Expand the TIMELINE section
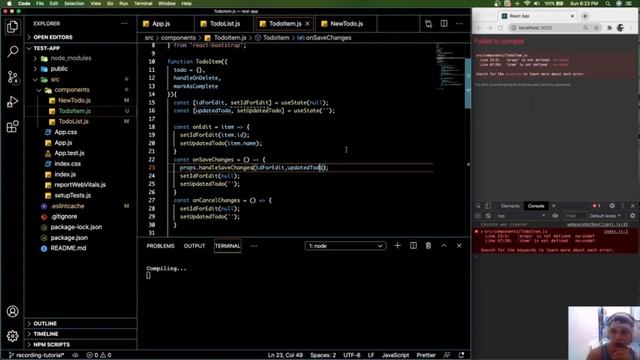 click(x=81, y=334)
